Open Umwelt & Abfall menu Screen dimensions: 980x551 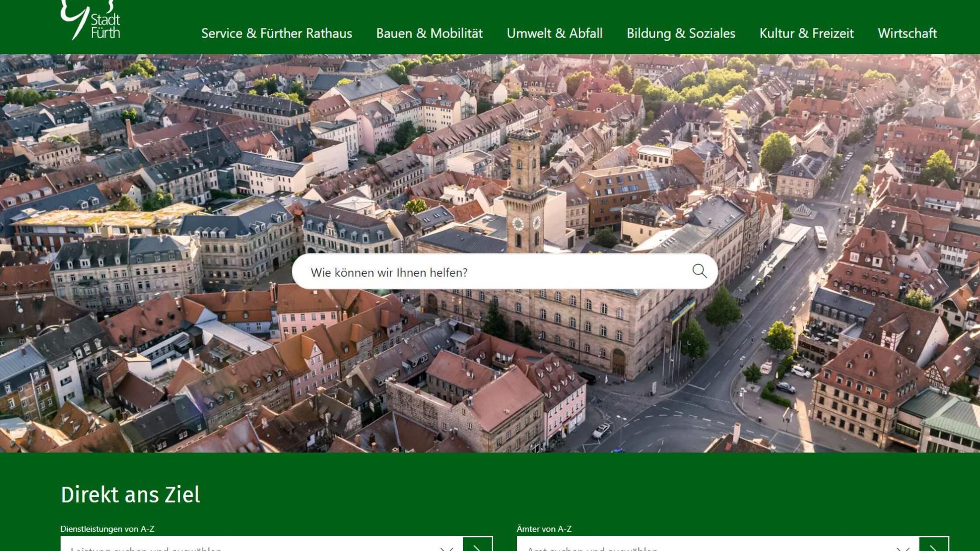tap(554, 33)
